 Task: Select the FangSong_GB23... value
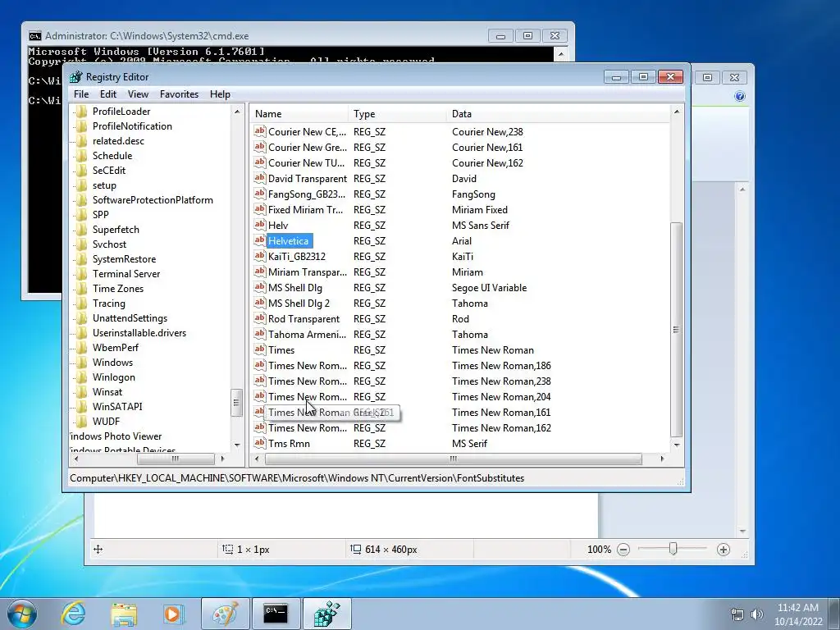tap(307, 194)
